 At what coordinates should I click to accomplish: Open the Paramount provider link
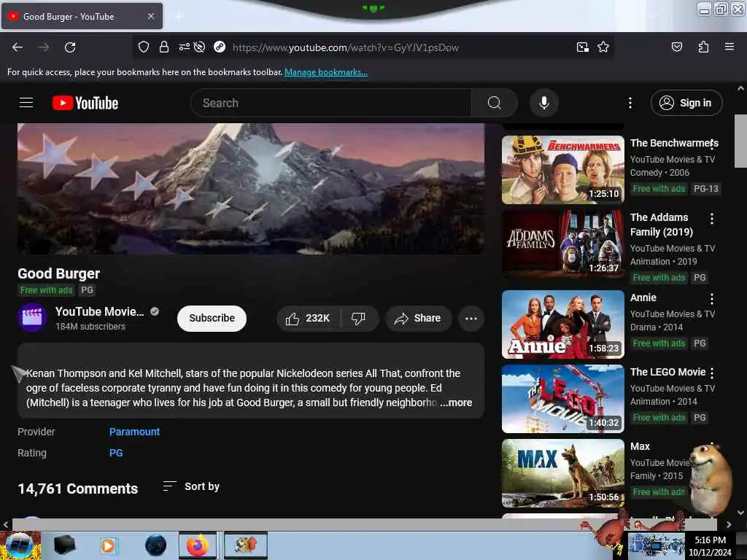coord(134,432)
